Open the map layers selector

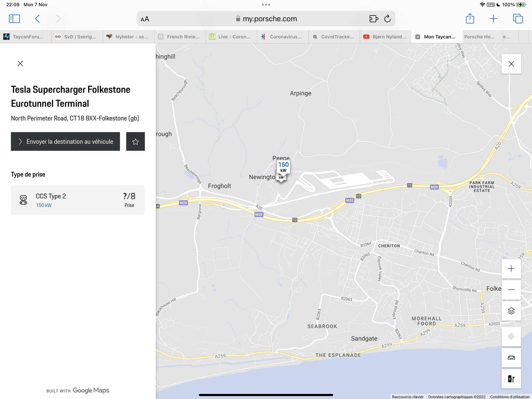click(x=511, y=311)
